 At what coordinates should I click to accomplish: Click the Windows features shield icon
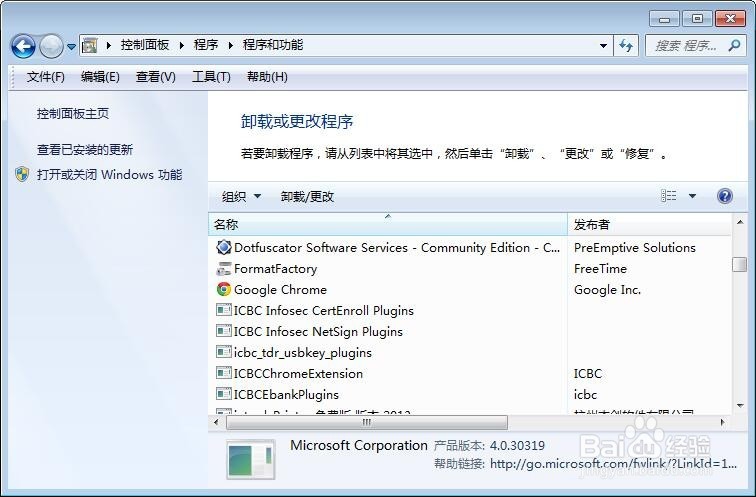(x=22, y=174)
